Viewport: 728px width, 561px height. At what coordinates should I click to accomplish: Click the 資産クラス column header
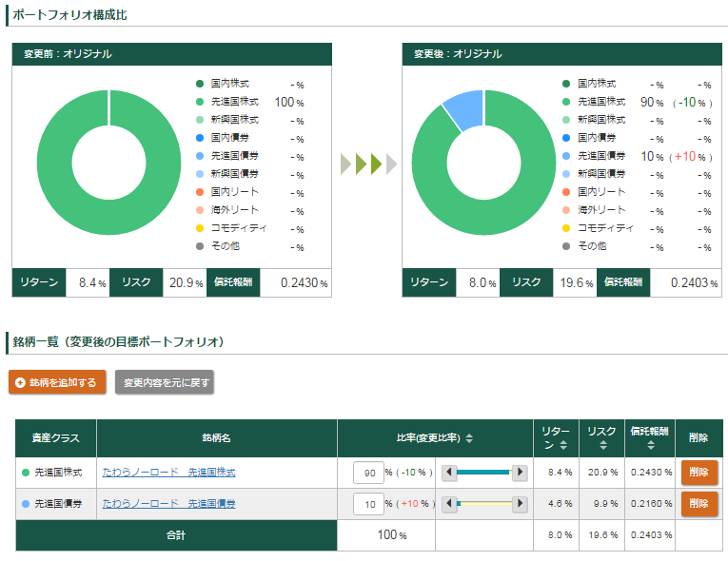[x=56, y=438]
